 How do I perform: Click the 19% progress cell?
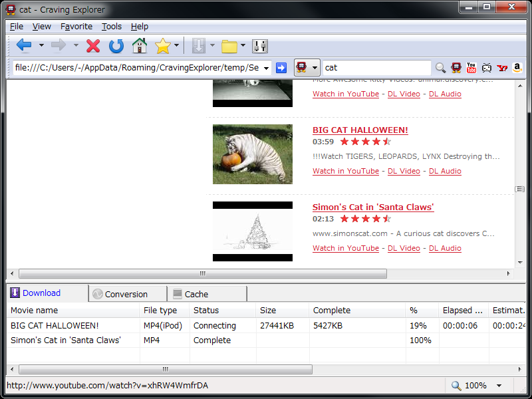[422, 326]
